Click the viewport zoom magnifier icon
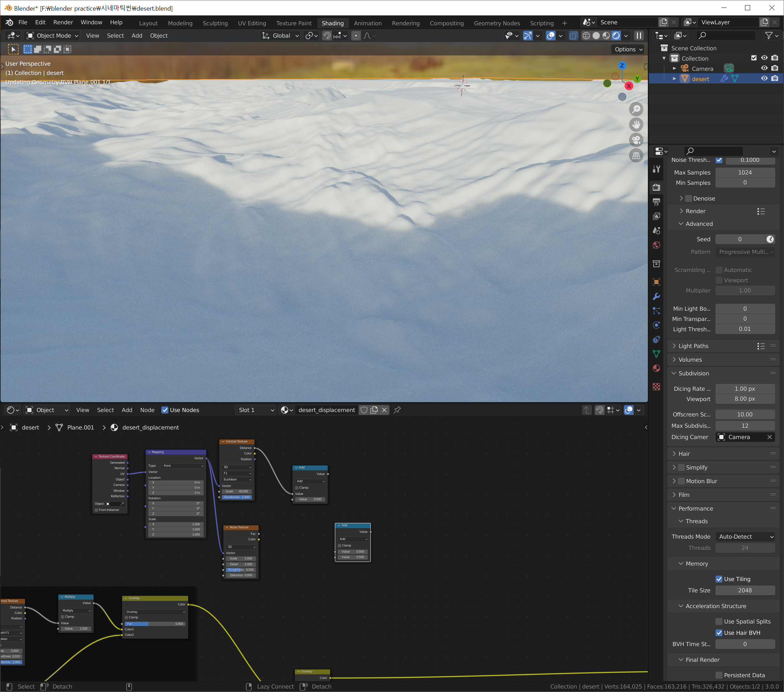784x692 pixels. [x=636, y=110]
